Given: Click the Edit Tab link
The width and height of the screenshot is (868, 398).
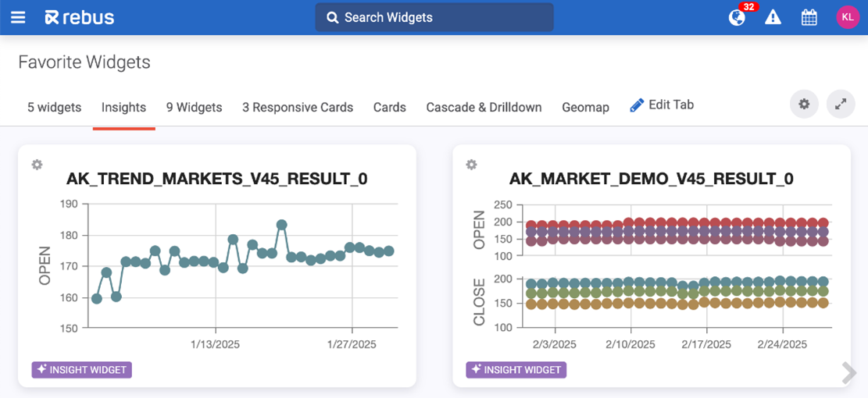Looking at the screenshot, I should click(662, 105).
